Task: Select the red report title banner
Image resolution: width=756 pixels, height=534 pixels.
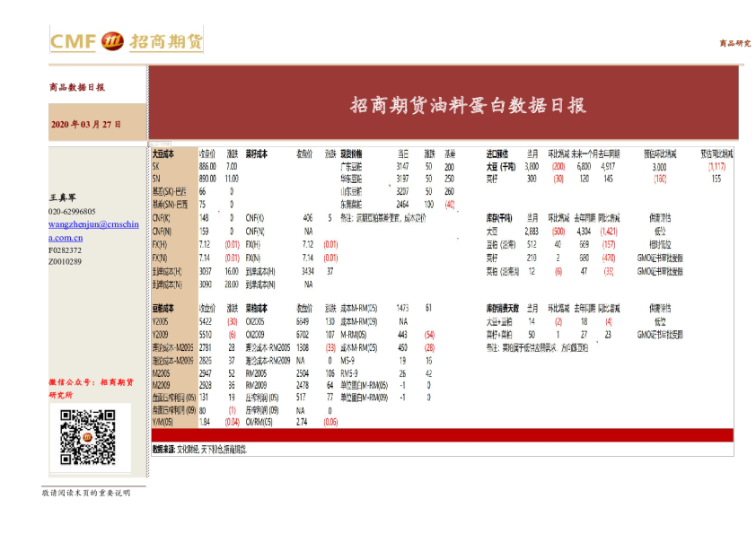Action: point(467,104)
